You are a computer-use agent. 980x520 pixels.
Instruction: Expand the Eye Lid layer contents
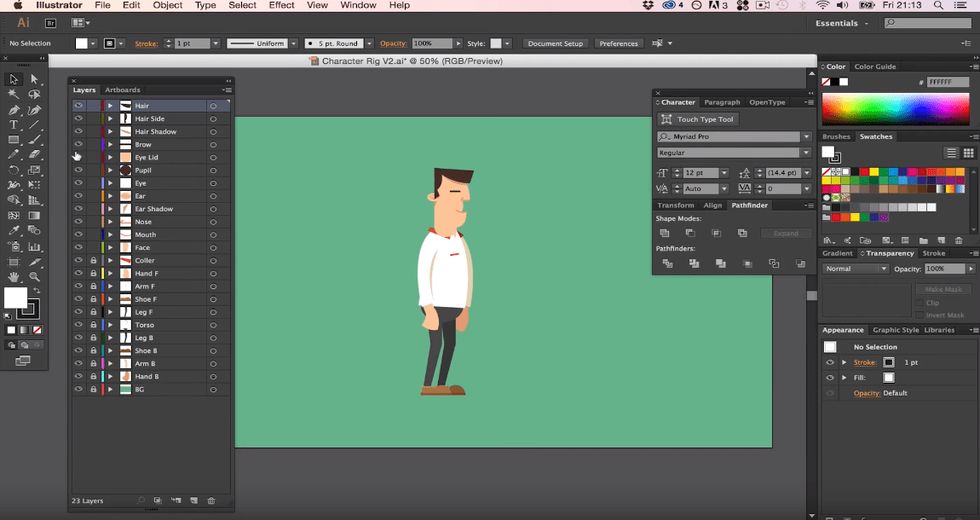[x=111, y=158]
